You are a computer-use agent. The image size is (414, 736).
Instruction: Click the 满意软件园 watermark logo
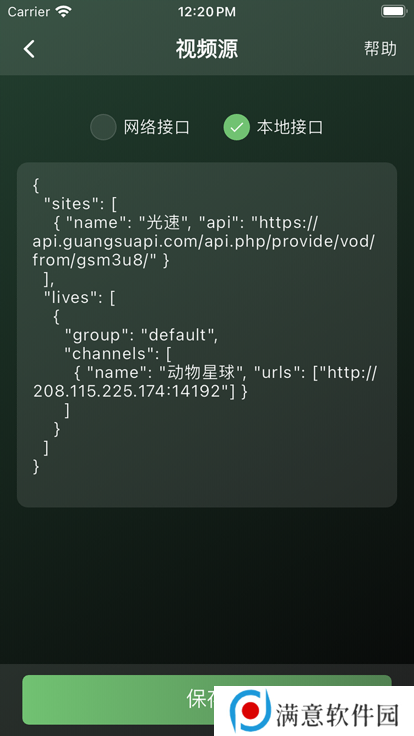pos(314,711)
